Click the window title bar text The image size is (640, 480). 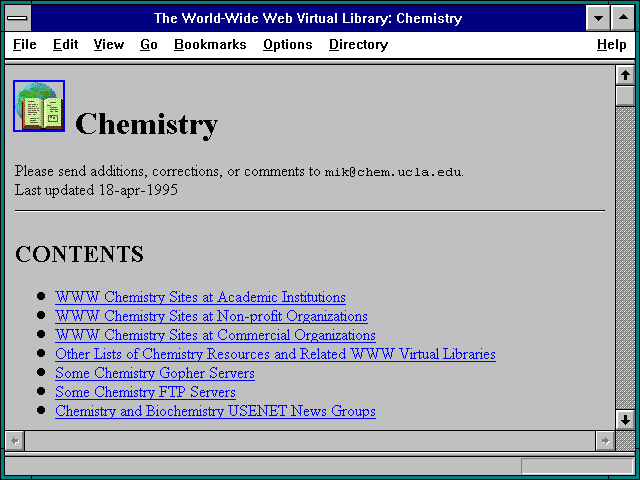coord(308,18)
